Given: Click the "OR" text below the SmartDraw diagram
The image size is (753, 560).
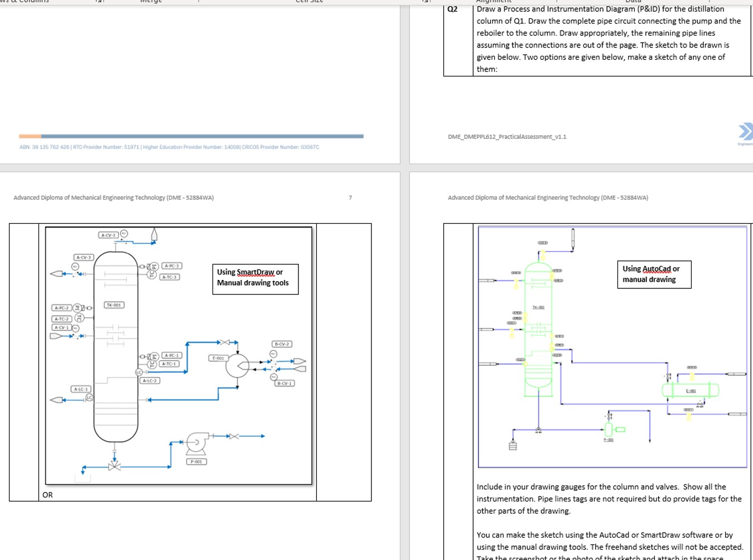Looking at the screenshot, I should click(x=47, y=495).
